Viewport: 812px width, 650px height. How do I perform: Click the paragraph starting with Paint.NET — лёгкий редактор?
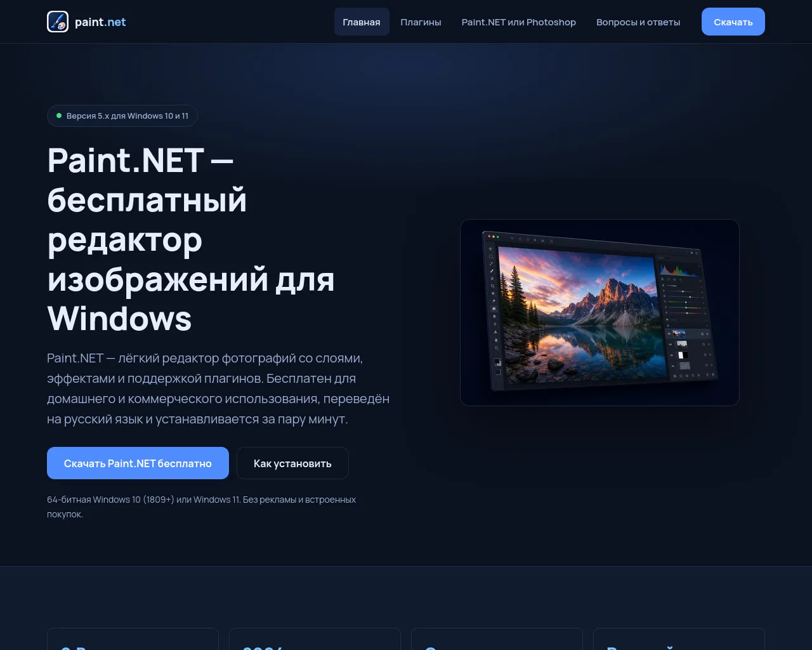point(218,388)
